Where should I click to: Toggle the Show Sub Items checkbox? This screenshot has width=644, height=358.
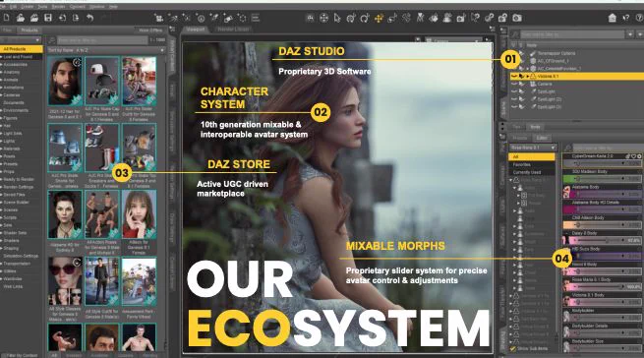coord(512,348)
